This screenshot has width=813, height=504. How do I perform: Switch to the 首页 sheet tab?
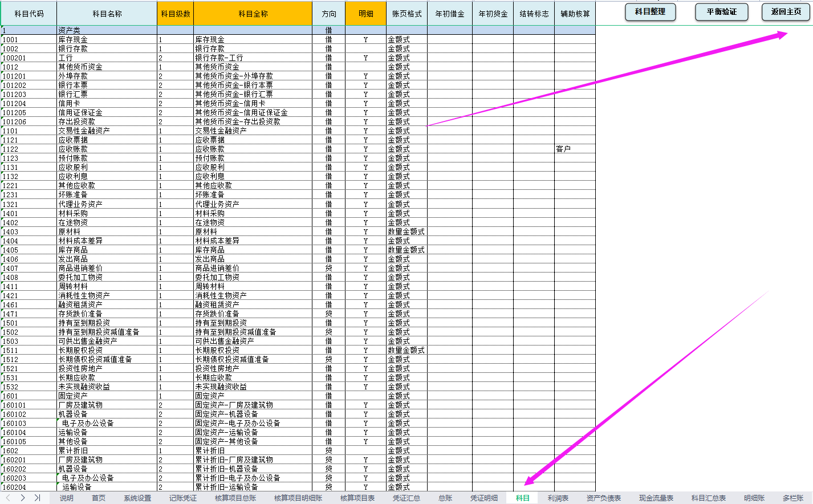tap(99, 498)
